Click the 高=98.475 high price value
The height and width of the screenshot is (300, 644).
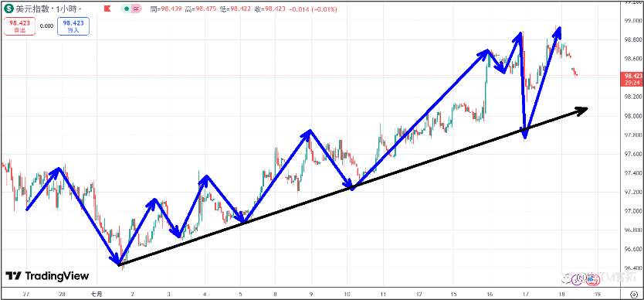[x=202, y=9]
